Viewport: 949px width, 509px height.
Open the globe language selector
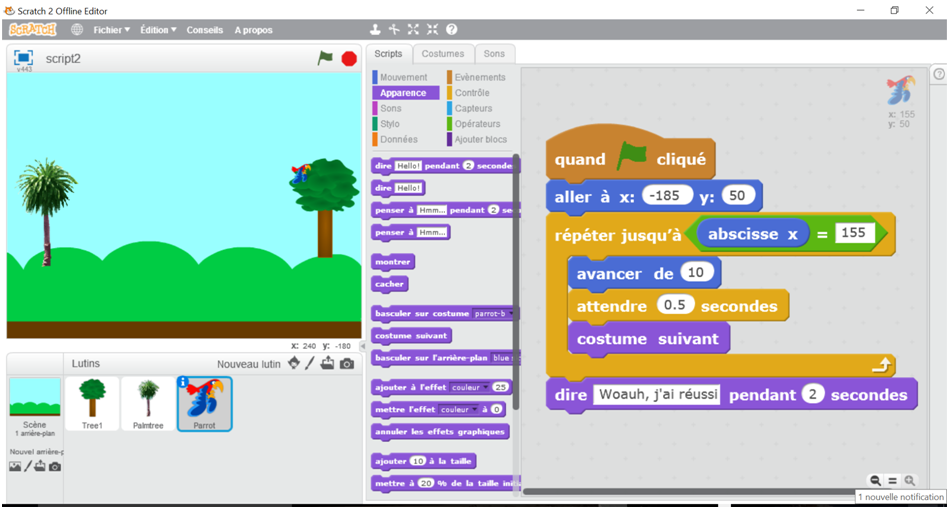click(x=77, y=30)
